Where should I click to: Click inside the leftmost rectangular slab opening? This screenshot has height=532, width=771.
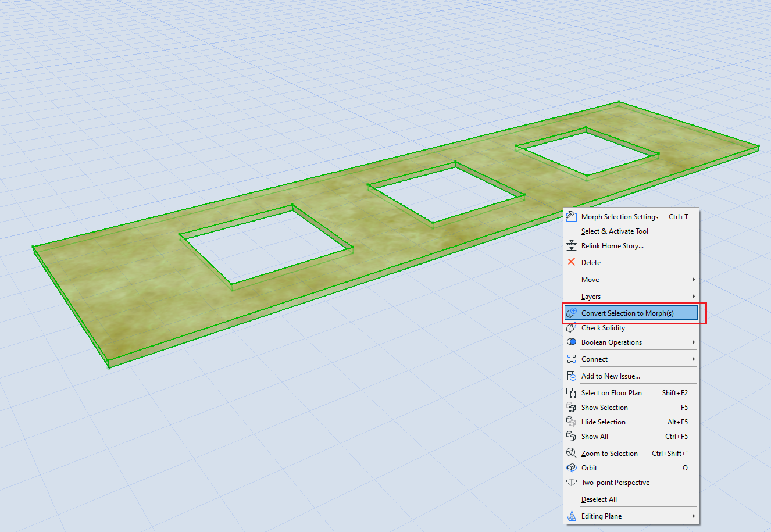point(265,247)
